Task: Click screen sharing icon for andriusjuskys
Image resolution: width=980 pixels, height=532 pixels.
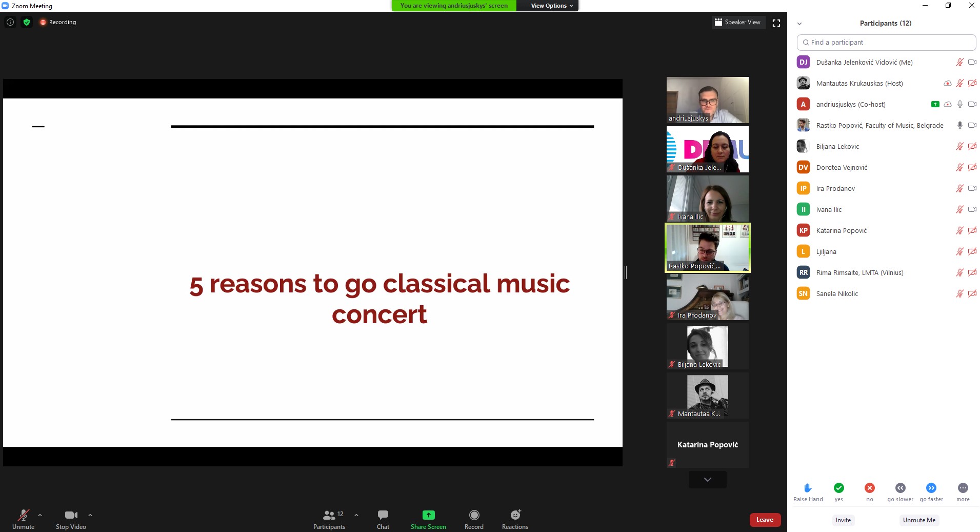Action: tap(935, 104)
